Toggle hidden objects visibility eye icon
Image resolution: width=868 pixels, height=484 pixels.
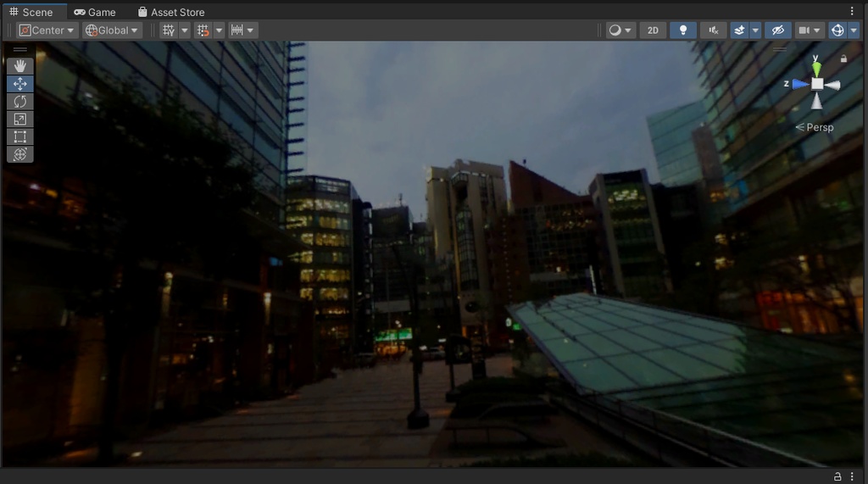point(778,31)
